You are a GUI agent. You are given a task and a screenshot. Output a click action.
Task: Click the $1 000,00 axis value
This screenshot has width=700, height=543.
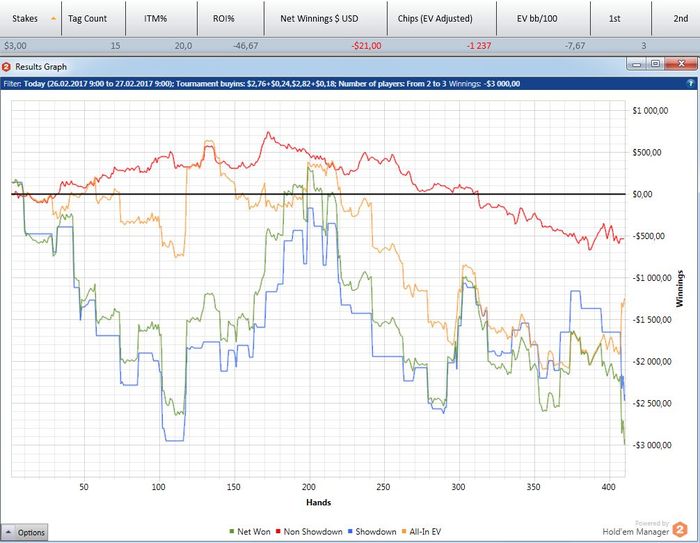click(x=650, y=111)
